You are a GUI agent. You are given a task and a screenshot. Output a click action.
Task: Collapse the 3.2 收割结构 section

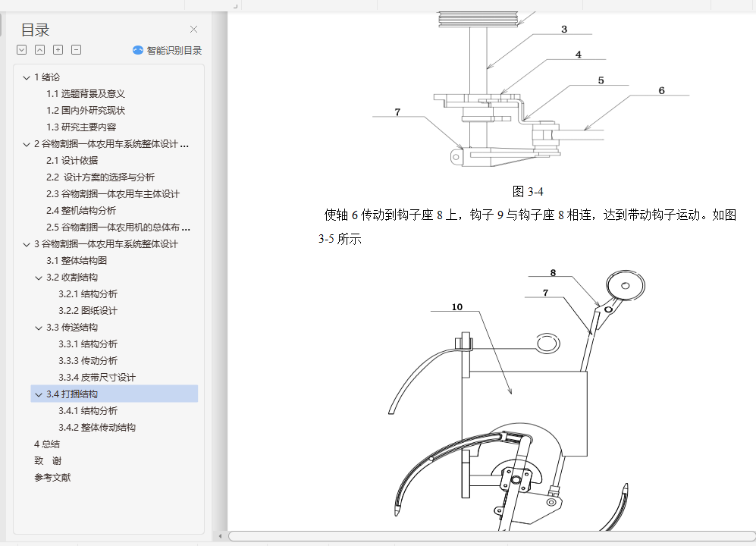39,278
